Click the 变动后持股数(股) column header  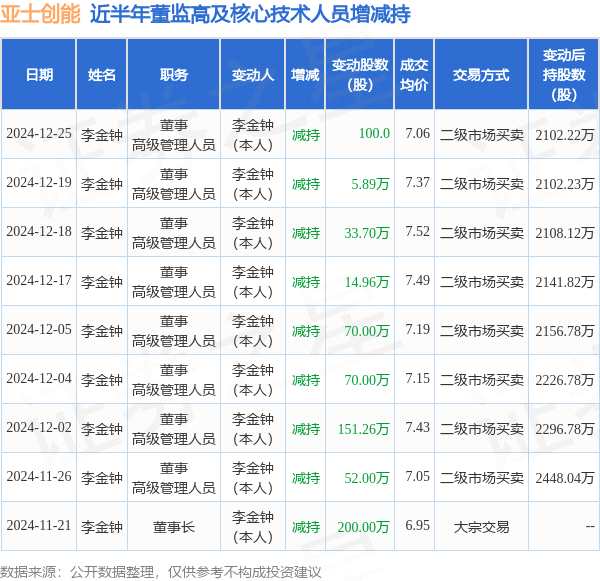pos(564,75)
